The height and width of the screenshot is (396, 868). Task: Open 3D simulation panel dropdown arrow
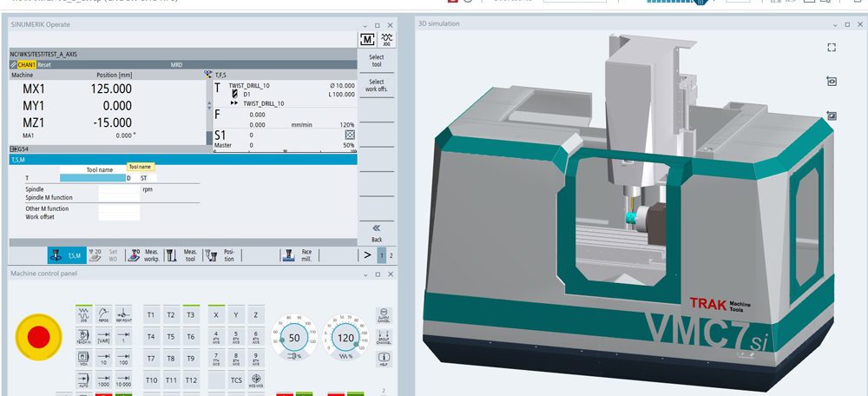[835, 25]
